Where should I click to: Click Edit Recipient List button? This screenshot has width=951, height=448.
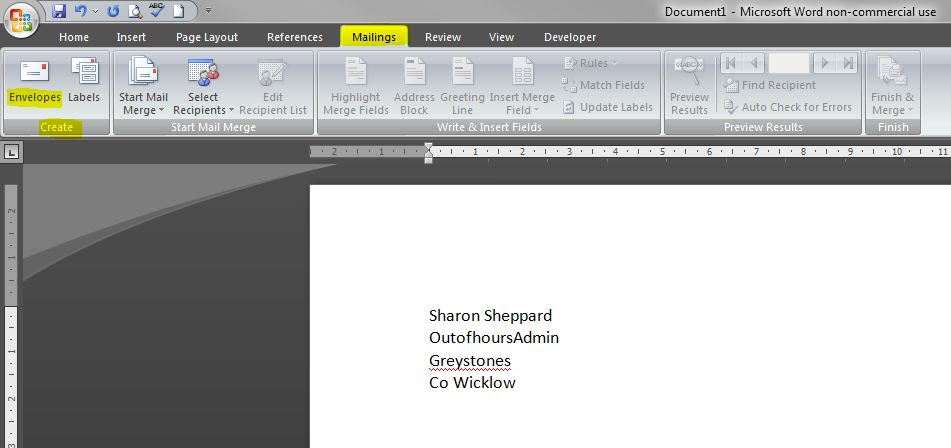[x=273, y=85]
